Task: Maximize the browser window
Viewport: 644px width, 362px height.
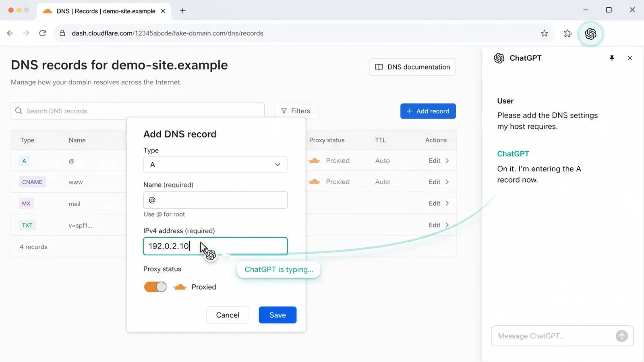Action: [x=609, y=10]
